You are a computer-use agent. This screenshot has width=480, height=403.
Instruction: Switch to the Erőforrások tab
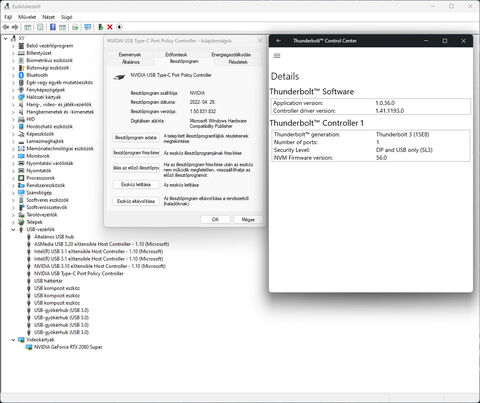[176, 54]
